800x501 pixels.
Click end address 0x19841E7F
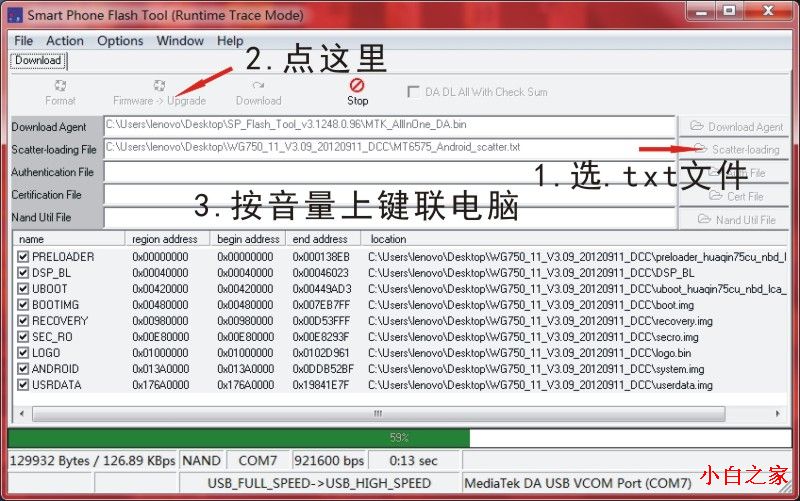321,385
